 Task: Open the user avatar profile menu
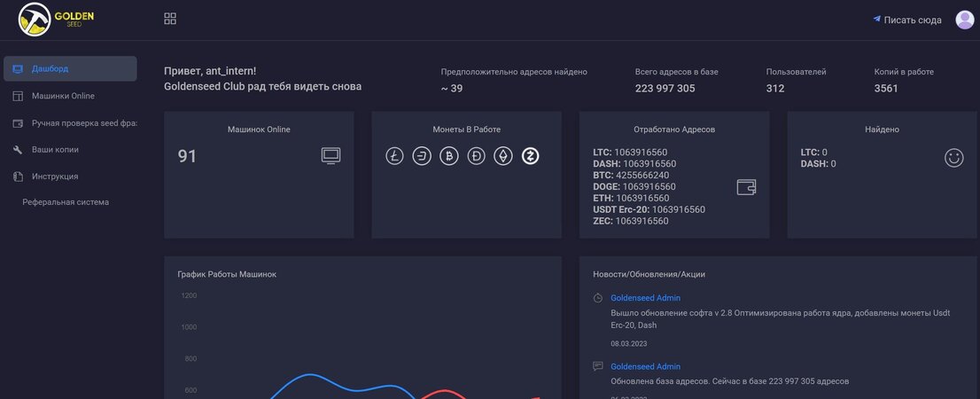(965, 20)
